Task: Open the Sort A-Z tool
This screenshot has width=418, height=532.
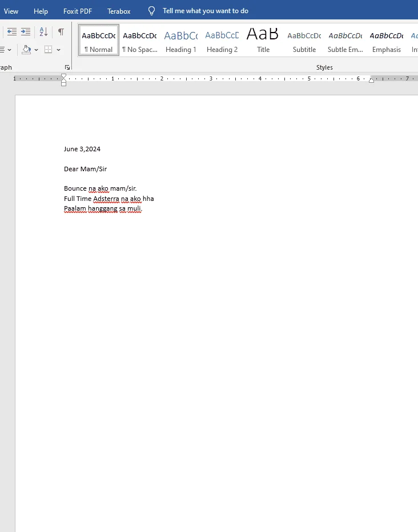Action: point(43,32)
